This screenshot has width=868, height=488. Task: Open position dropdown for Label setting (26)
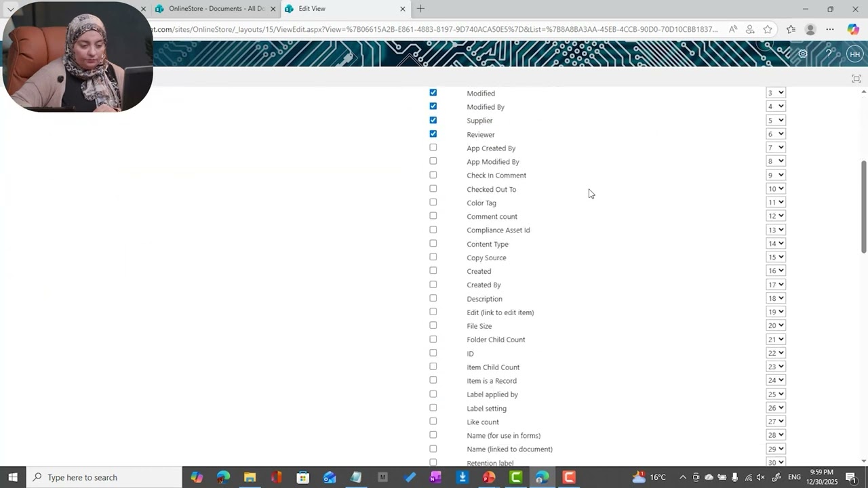pyautogui.click(x=775, y=408)
